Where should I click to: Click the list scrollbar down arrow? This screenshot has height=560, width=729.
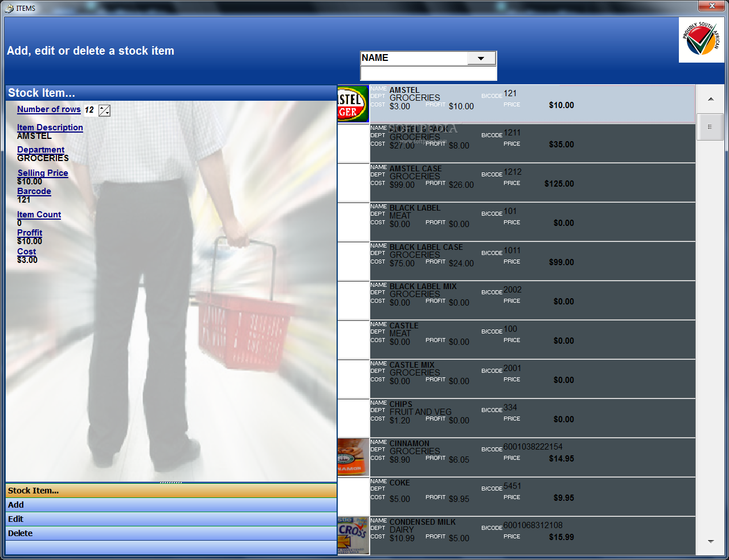click(x=711, y=541)
